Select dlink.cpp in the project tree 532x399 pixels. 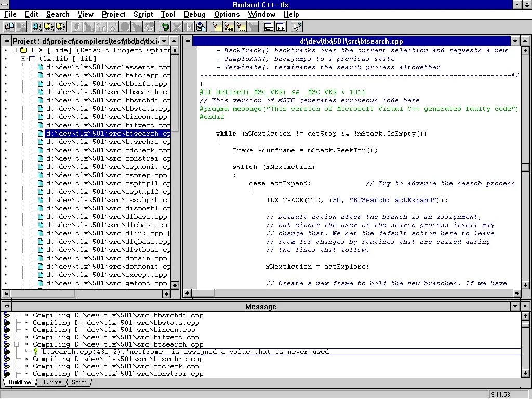tap(108, 233)
